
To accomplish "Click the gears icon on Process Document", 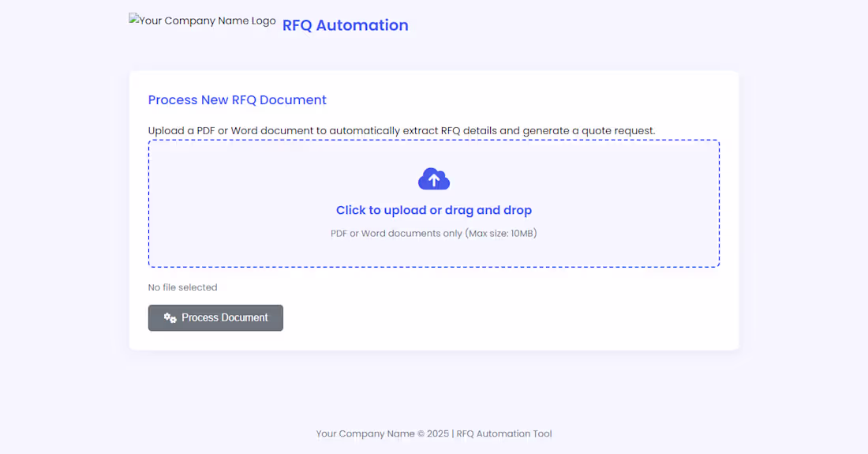I will (x=170, y=317).
